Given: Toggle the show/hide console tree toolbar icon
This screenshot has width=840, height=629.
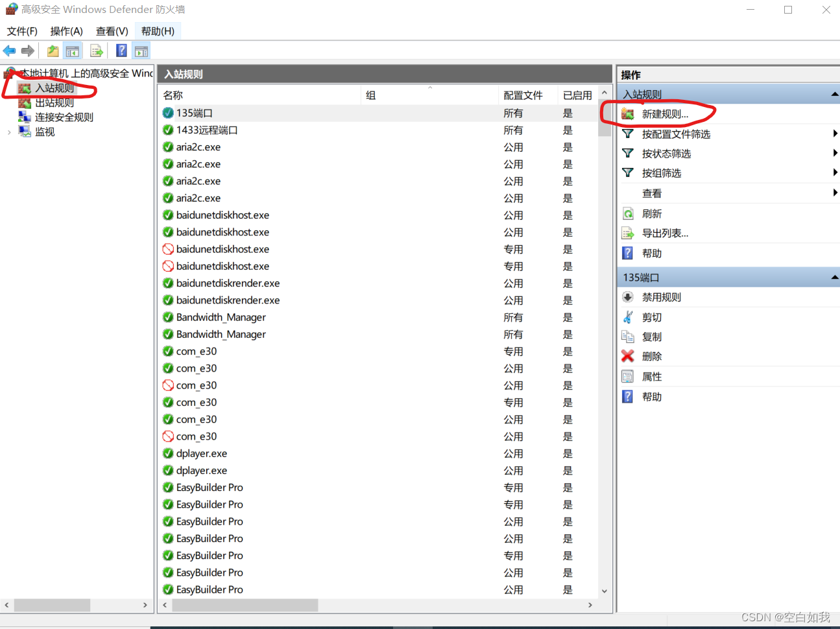Looking at the screenshot, I should [x=73, y=51].
